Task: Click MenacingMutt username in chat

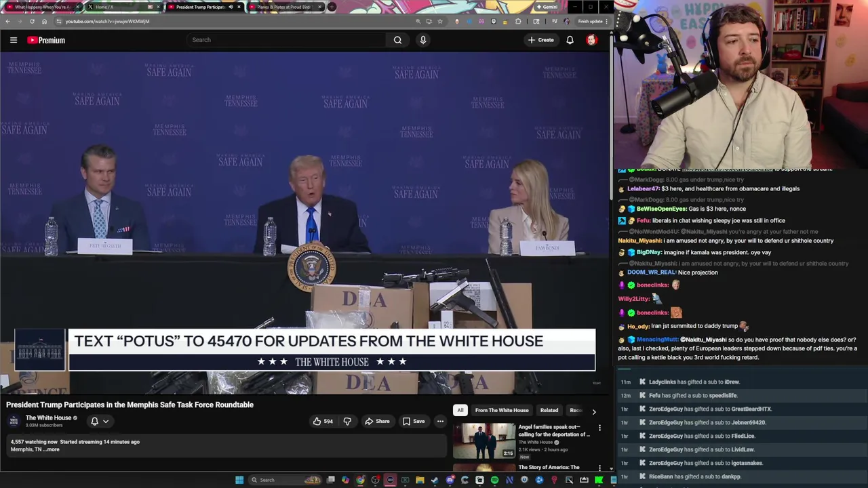Action: pyautogui.click(x=657, y=340)
